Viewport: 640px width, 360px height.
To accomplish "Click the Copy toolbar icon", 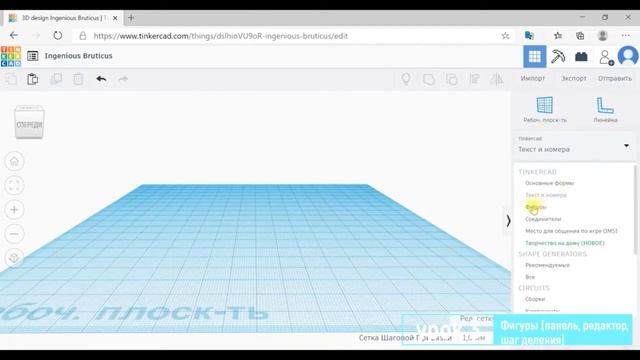I will [11, 79].
